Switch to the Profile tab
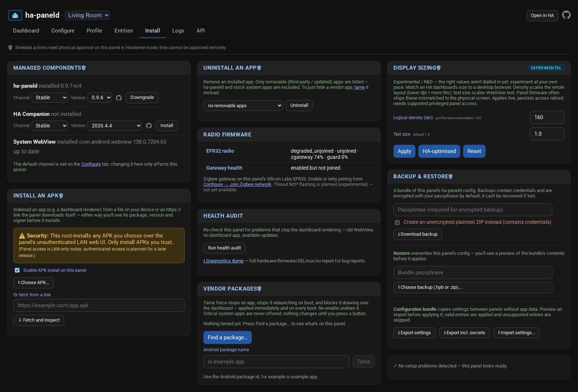 pyautogui.click(x=94, y=31)
